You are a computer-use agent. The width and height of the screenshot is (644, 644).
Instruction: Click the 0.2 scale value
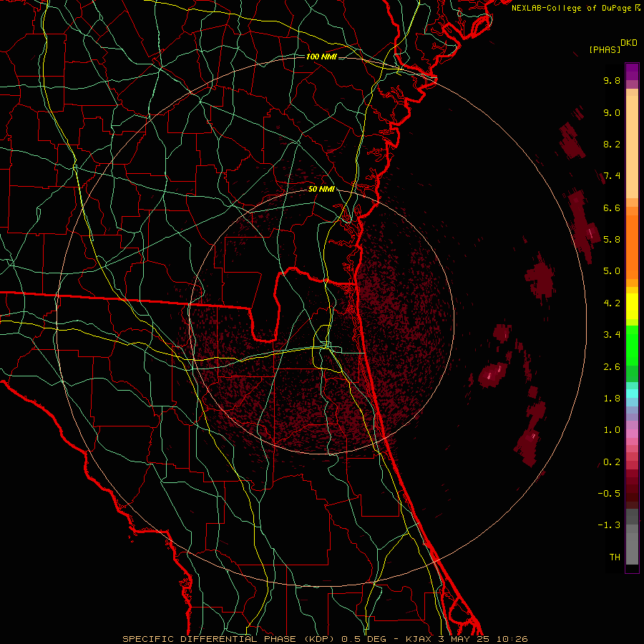tap(612, 462)
